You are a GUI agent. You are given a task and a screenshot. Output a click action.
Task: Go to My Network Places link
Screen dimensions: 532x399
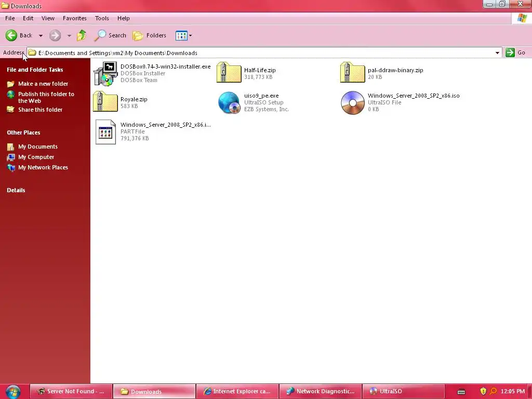pos(43,167)
